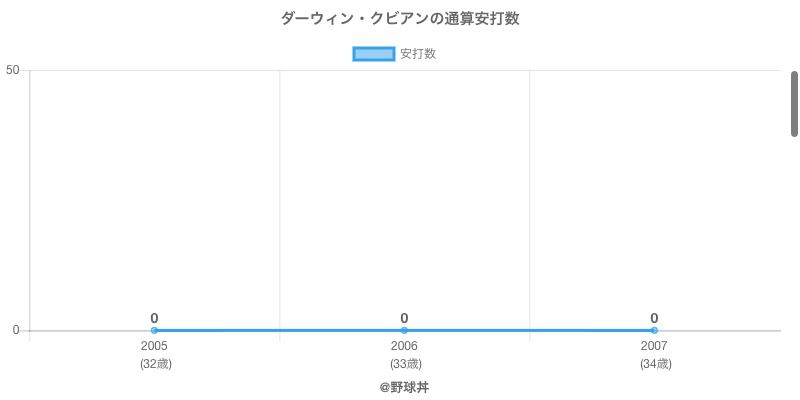Click the value label 0 above 2007

coord(654,318)
